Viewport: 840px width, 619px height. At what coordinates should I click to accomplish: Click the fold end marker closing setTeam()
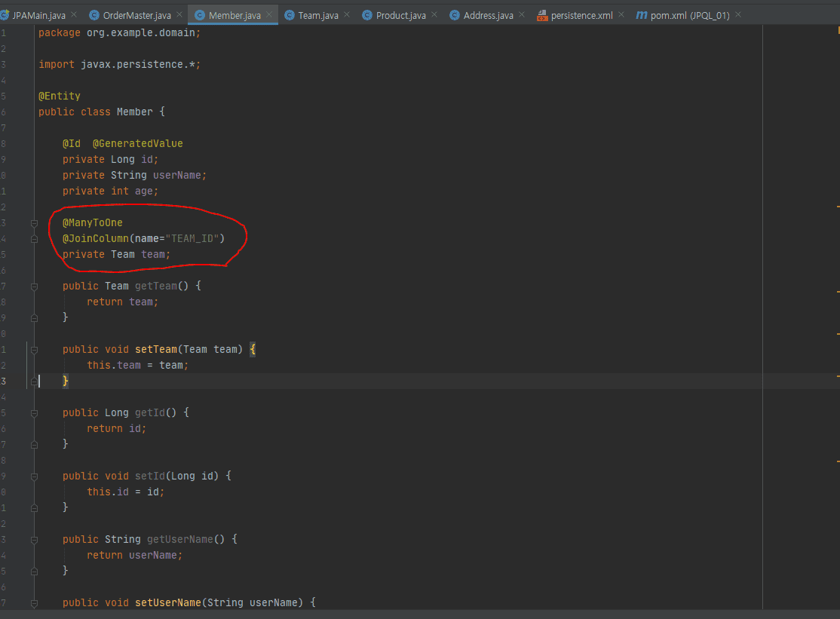pos(34,382)
